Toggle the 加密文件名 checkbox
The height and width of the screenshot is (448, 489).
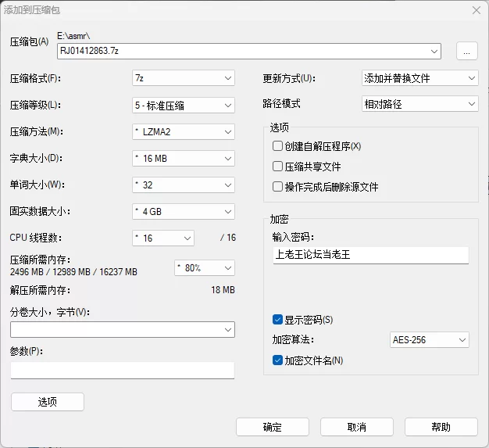point(277,360)
